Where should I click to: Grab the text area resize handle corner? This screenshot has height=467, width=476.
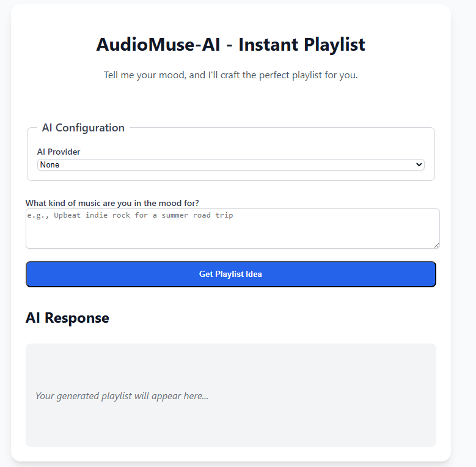pyautogui.click(x=436, y=245)
